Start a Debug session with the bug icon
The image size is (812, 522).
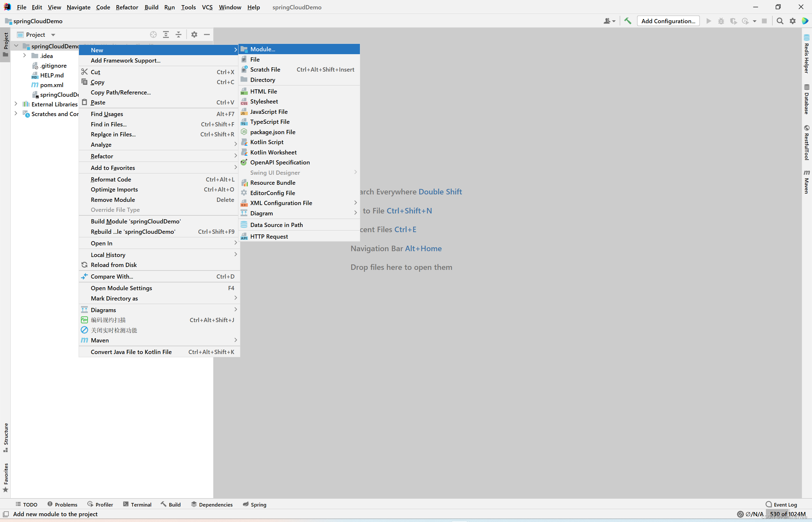pyautogui.click(x=721, y=21)
